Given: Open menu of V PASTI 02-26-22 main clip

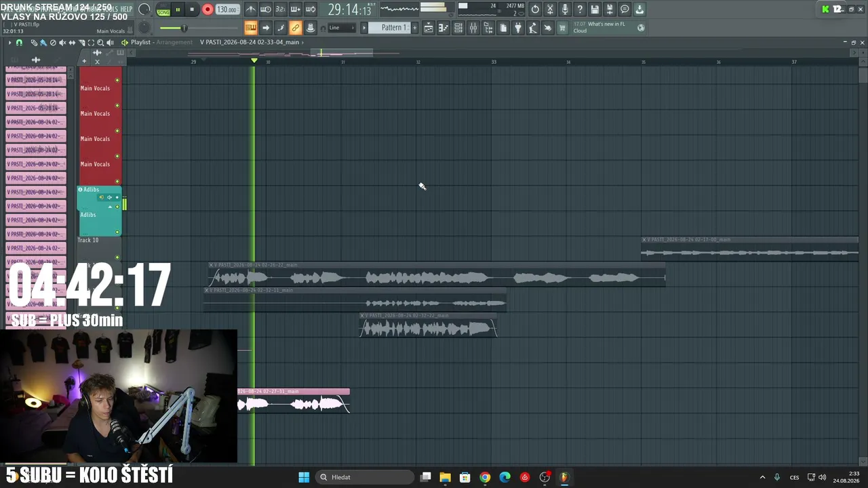Looking at the screenshot, I should point(212,265).
